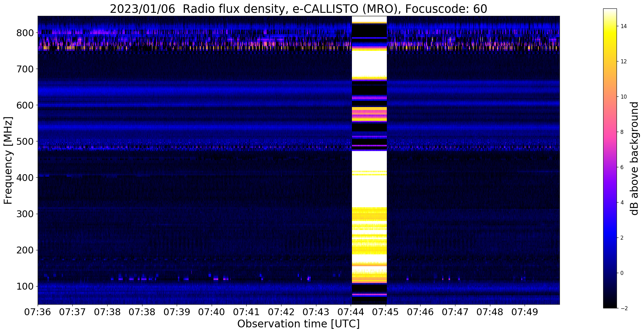This screenshot has height=333, width=644.
Task: Click the colorbar tick value 2
Action: point(622,238)
